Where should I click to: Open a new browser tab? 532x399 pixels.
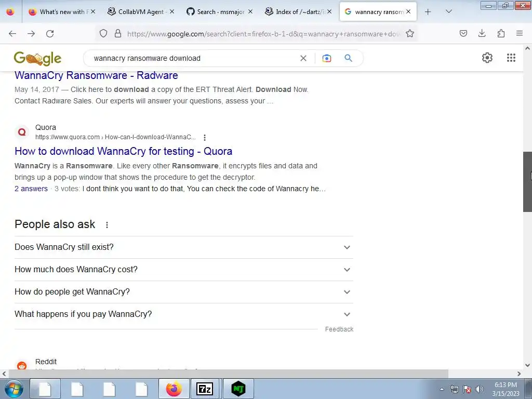pos(428,11)
